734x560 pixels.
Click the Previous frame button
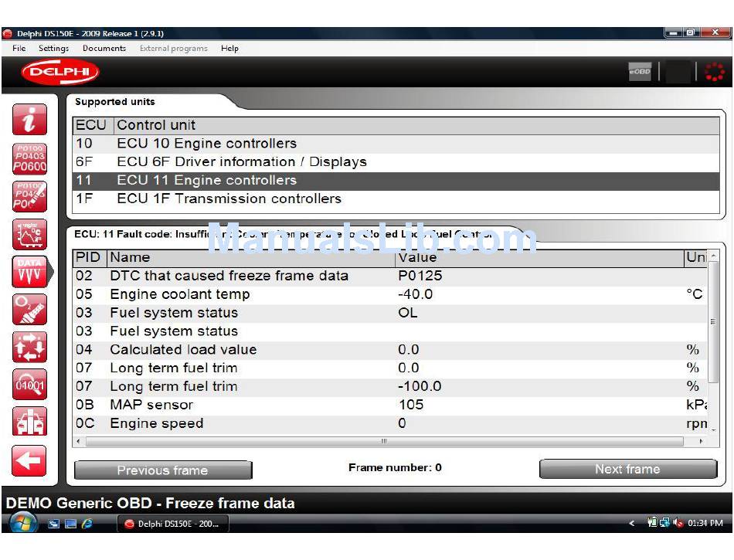tap(163, 470)
